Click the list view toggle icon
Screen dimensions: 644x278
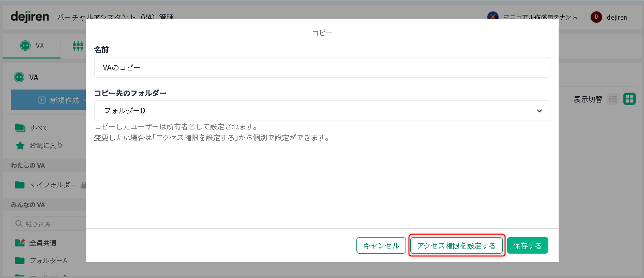pos(613,99)
